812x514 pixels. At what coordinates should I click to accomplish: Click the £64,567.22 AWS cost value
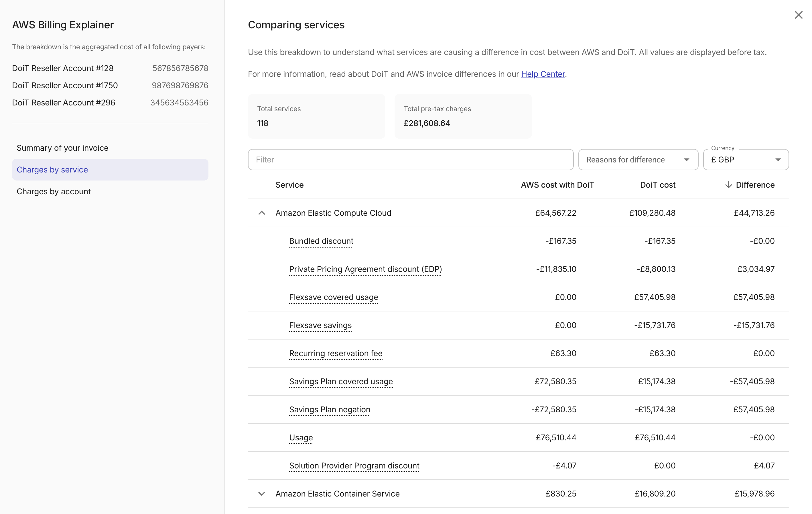click(x=555, y=213)
